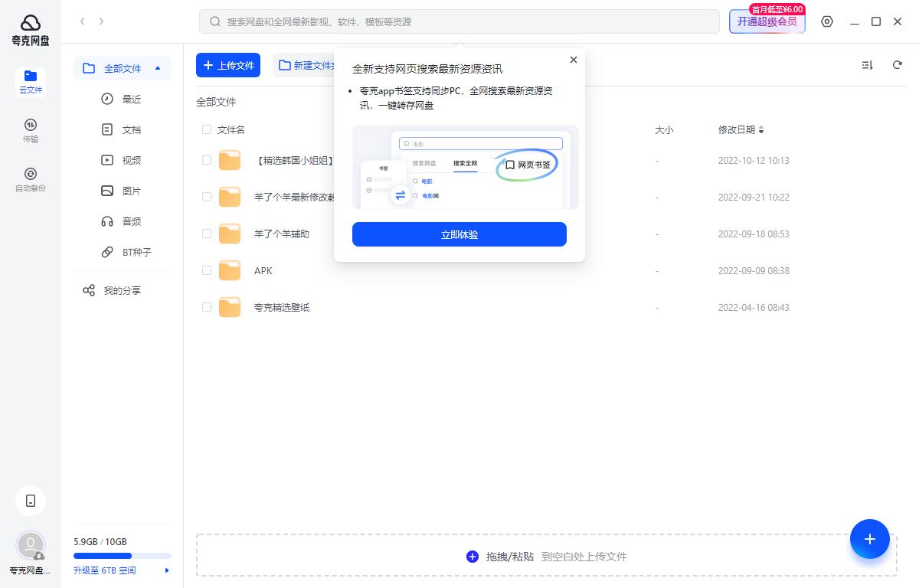Viewport: 919px width, 588px height.
Task: Click the 夸克网盘 cloud logo
Action: [31, 22]
